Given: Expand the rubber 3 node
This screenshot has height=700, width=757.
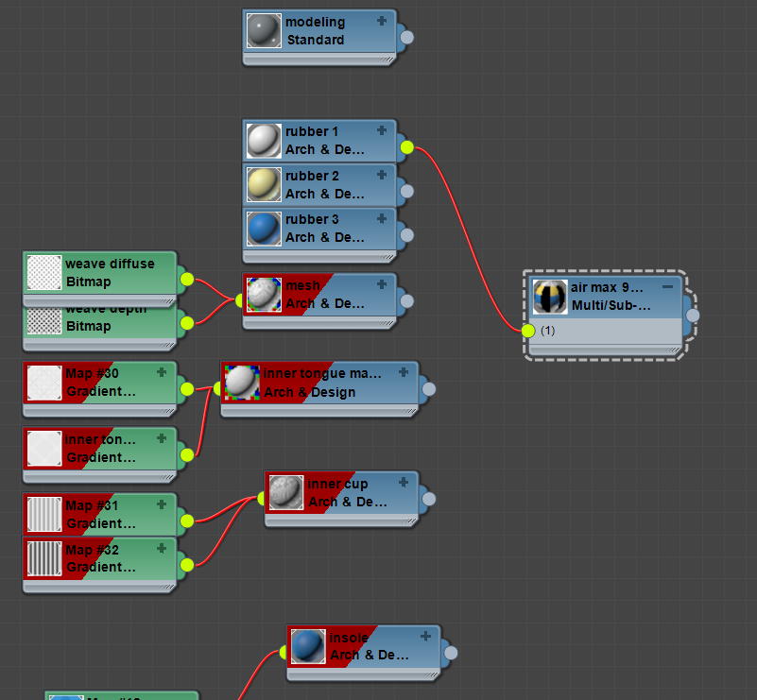Looking at the screenshot, I should 382,218.
